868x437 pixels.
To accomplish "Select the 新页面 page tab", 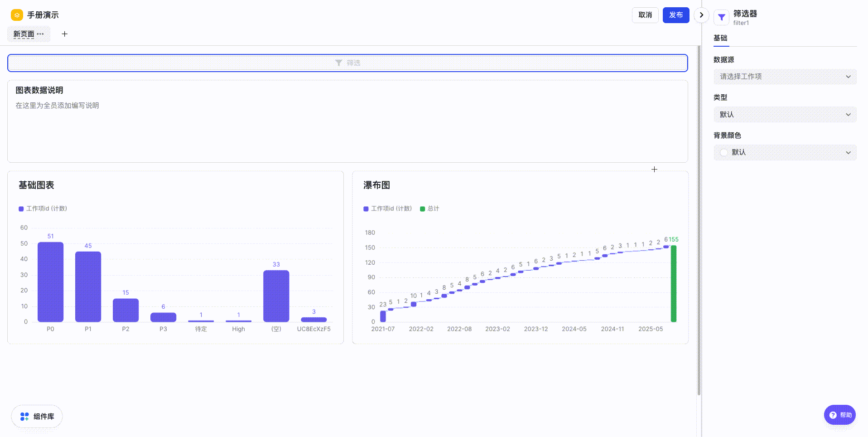I will pos(24,34).
